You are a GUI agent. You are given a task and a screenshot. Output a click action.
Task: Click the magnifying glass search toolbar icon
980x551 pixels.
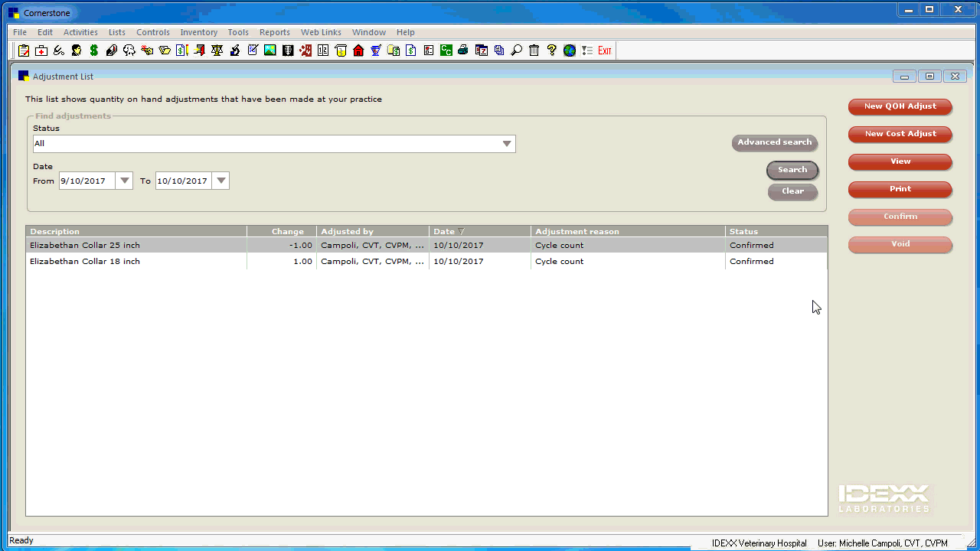pyautogui.click(x=516, y=51)
